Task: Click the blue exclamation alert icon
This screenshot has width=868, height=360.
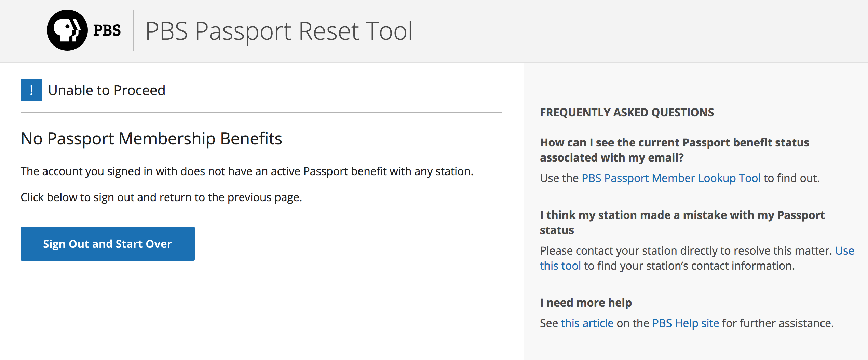Action: [x=31, y=90]
